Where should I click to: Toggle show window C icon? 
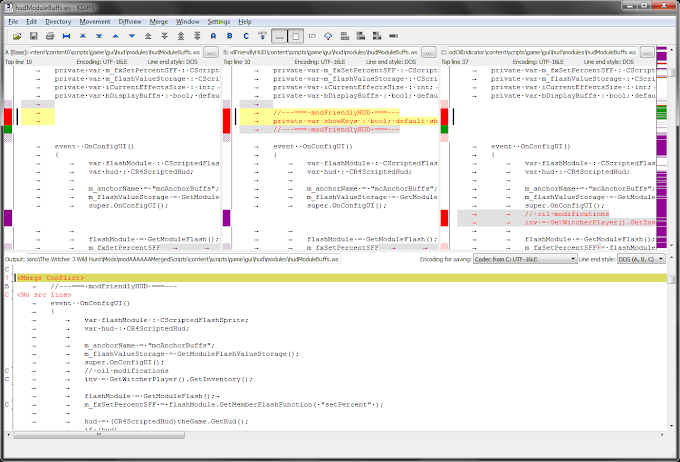(377, 36)
